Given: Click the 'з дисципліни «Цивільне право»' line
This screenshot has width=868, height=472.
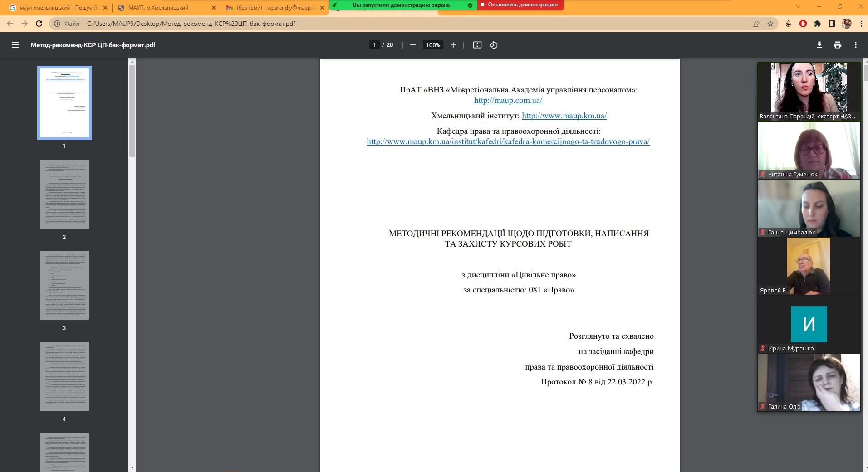Looking at the screenshot, I should click(519, 275).
